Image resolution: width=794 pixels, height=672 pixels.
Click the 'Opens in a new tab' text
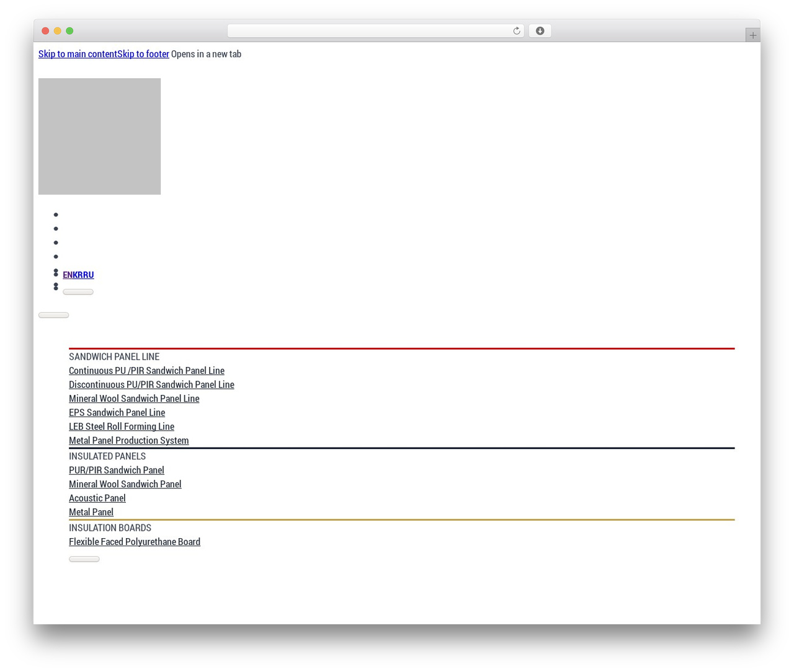(x=206, y=54)
